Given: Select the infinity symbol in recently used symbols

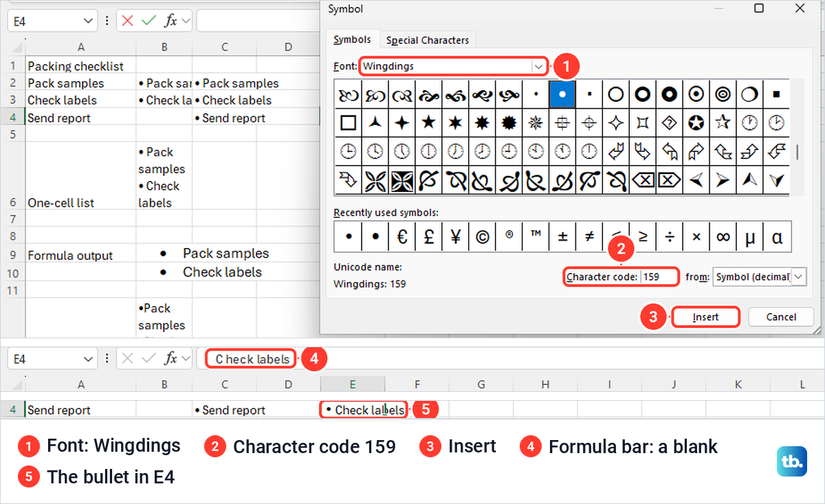Looking at the screenshot, I should (723, 236).
